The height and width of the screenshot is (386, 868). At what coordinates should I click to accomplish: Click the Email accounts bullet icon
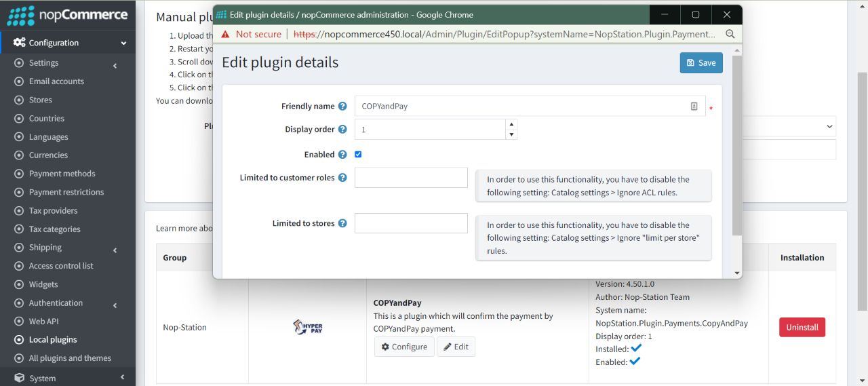click(19, 81)
